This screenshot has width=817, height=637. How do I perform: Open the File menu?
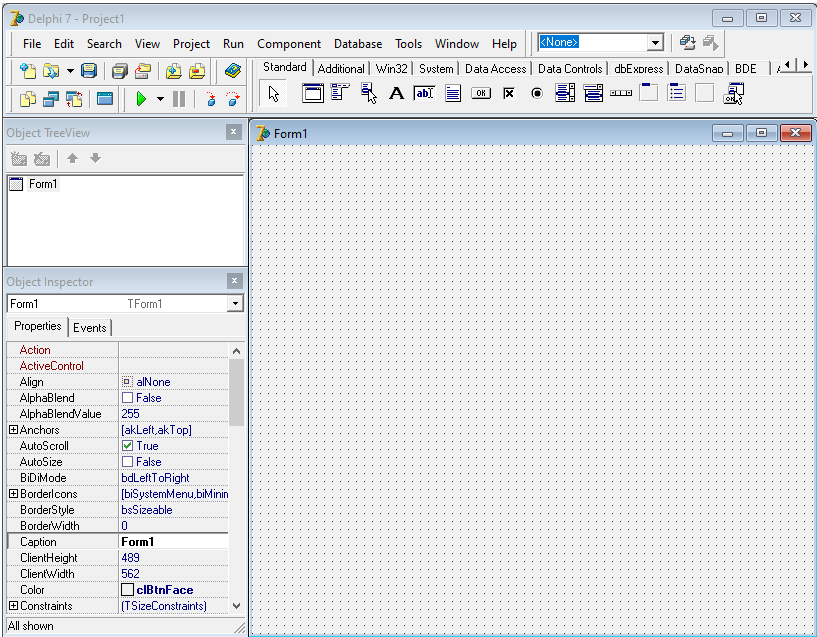[x=32, y=44]
